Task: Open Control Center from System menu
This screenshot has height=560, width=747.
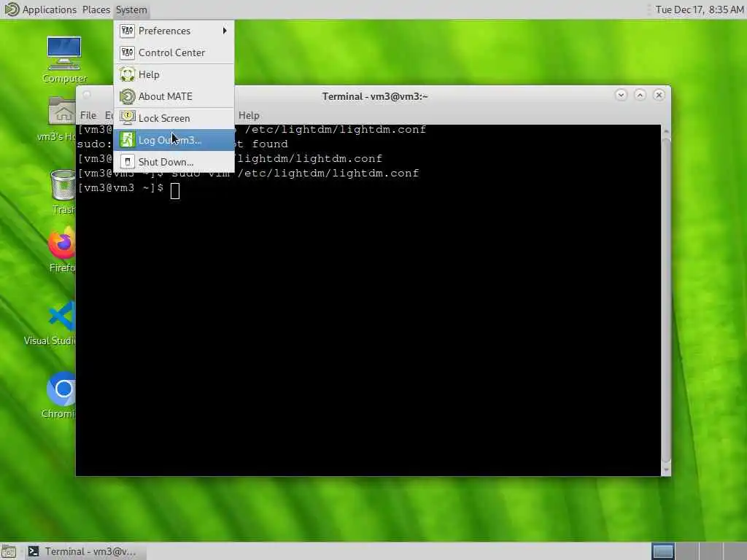Action: 174,52
